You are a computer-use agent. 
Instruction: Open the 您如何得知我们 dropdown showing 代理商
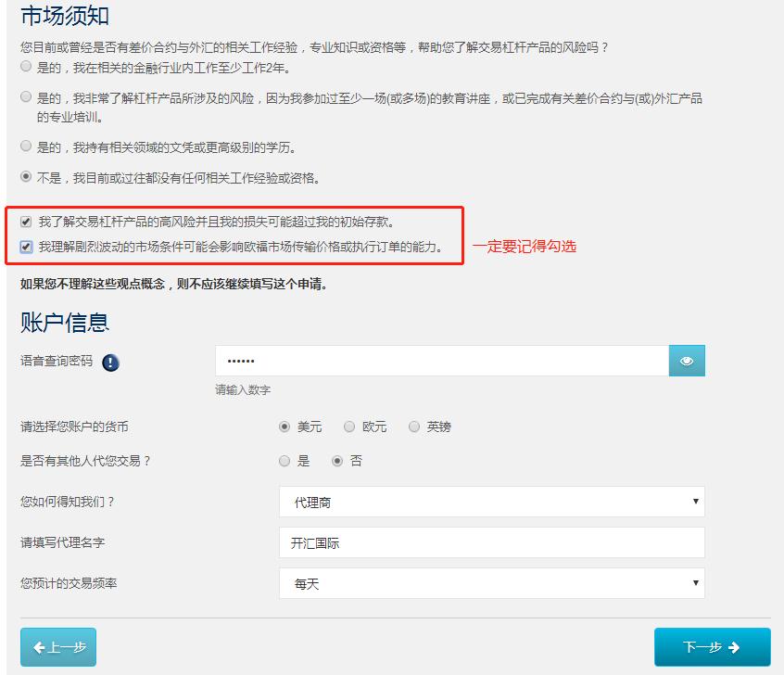(491, 501)
